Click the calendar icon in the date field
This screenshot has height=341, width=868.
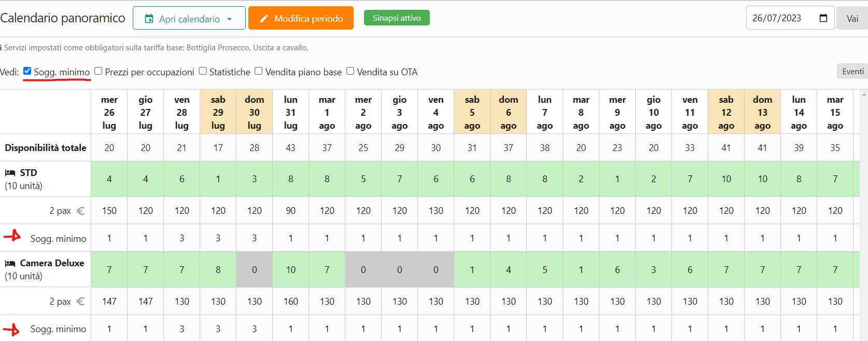[823, 18]
